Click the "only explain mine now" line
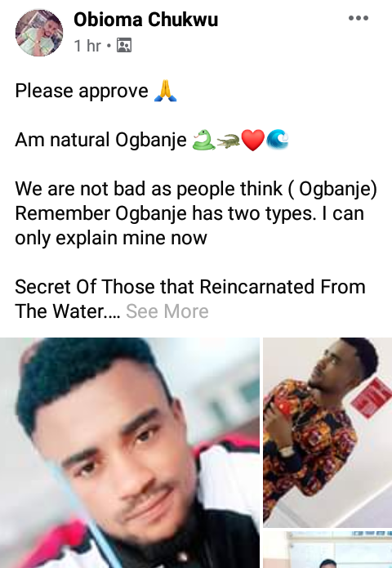This screenshot has height=568, width=392. tap(111, 238)
